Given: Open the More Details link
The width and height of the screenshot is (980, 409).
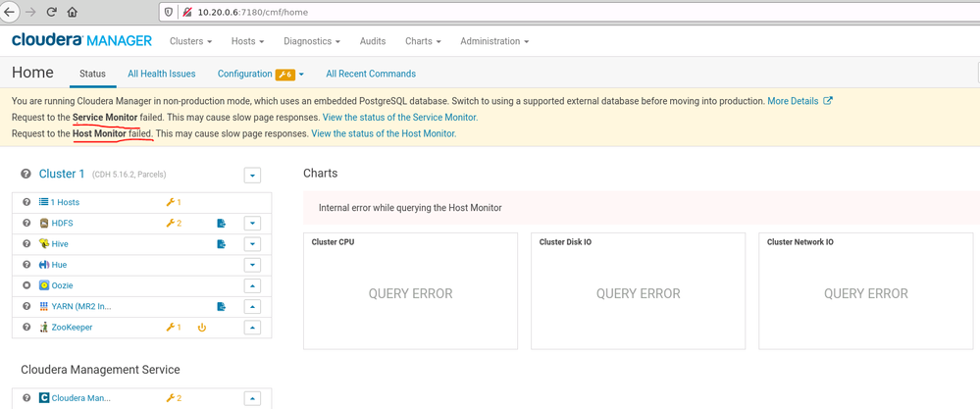Looking at the screenshot, I should tap(800, 100).
